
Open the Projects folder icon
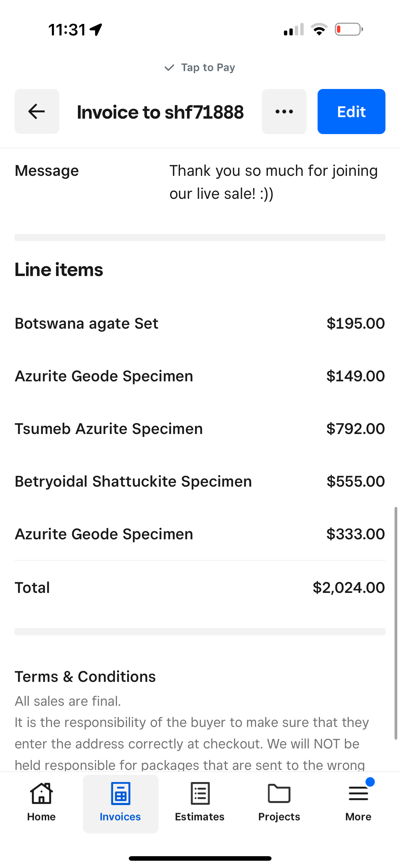tap(279, 794)
